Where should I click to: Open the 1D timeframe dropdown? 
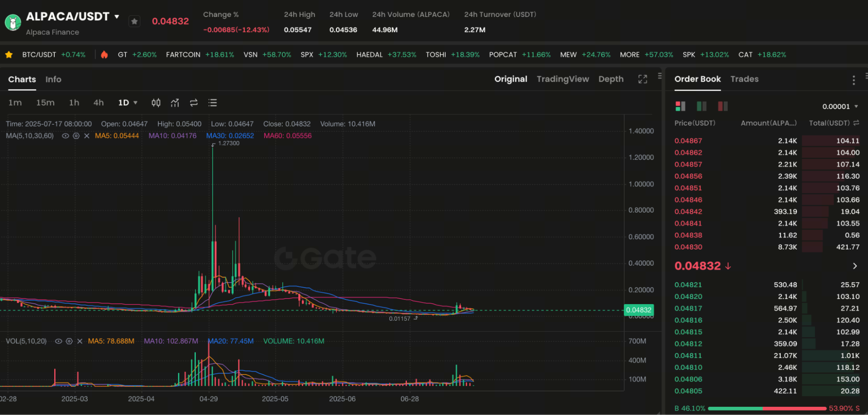tap(128, 103)
